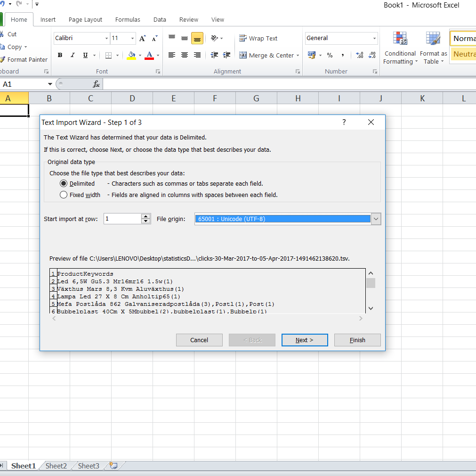Open the Font Color dropdown arrow

(158, 55)
